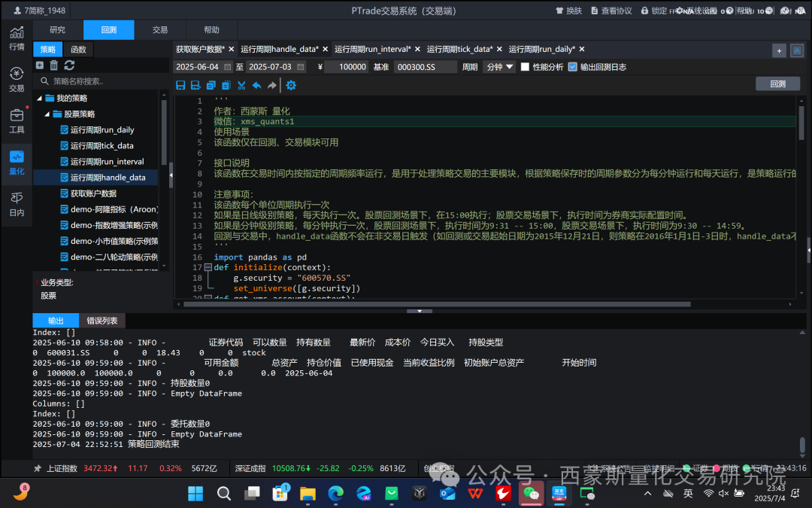Open strategy demo-阿隆指标 (Aroon) in tree

click(x=109, y=209)
